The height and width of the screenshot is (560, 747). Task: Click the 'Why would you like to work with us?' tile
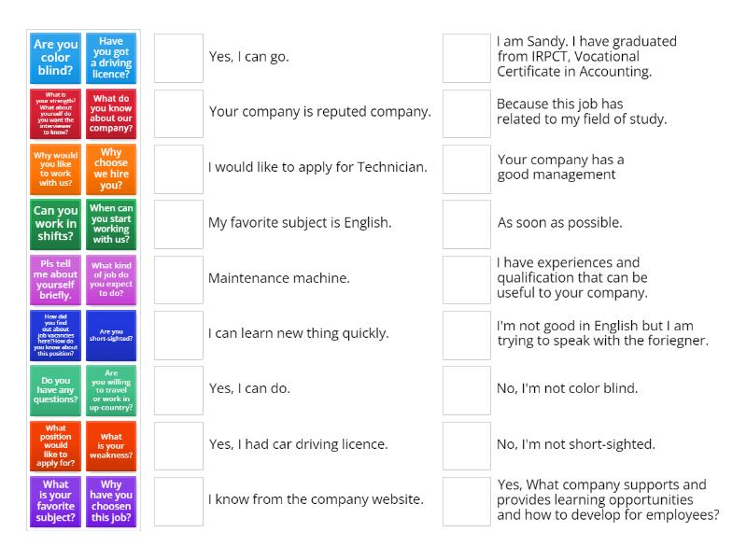pos(54,169)
